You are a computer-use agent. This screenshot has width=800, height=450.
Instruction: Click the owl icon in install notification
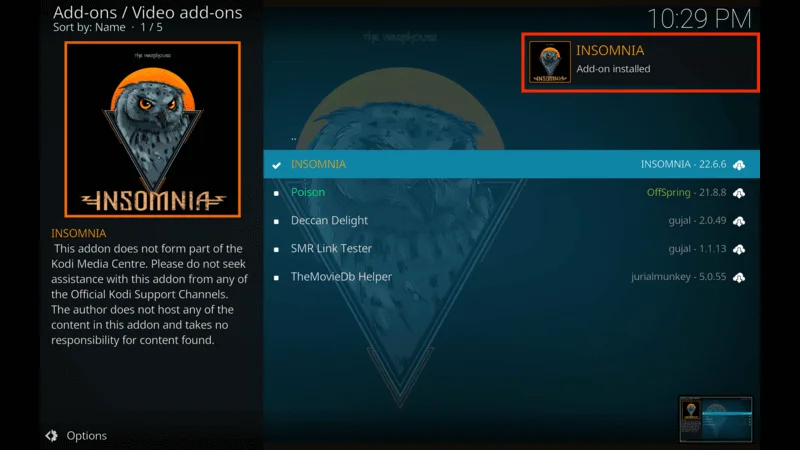coord(549,62)
